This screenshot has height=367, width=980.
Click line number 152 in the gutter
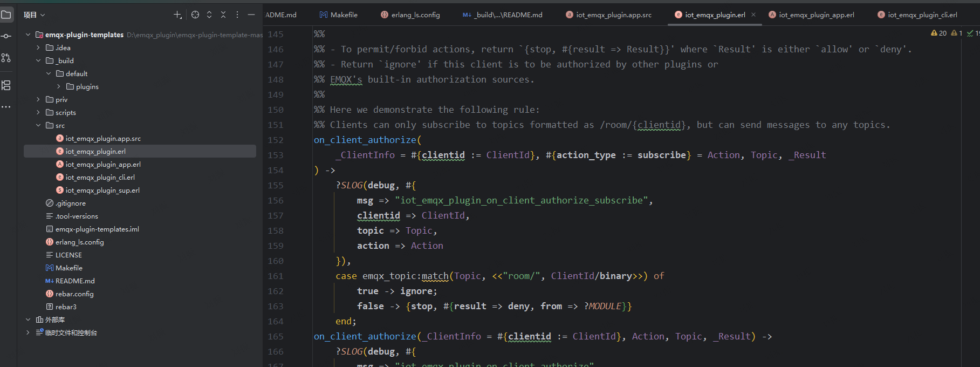pos(276,140)
